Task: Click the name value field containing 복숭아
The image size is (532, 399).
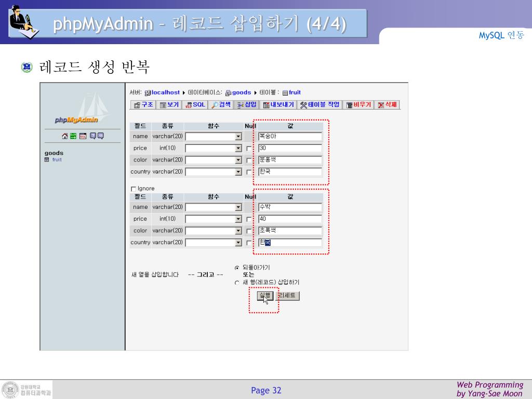Action: tap(290, 137)
